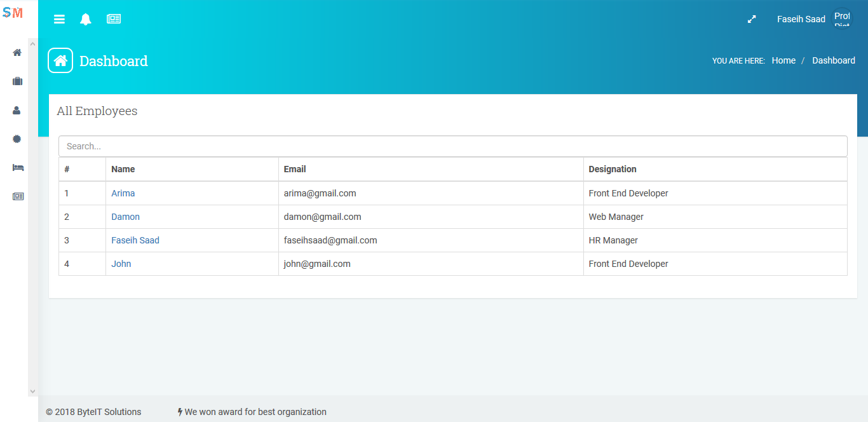Click the Dashboard home icon box
868x422 pixels.
(x=60, y=60)
